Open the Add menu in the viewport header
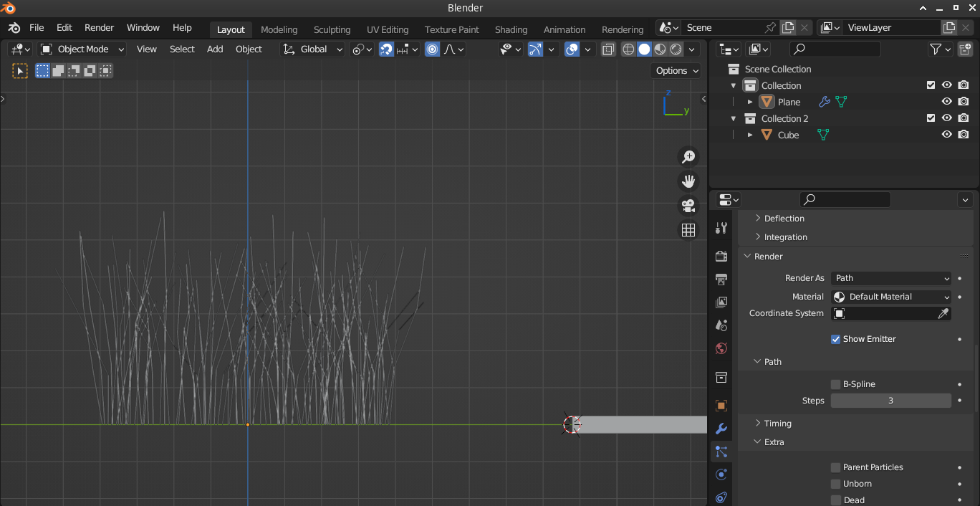Viewport: 980px width, 506px height. coord(215,49)
